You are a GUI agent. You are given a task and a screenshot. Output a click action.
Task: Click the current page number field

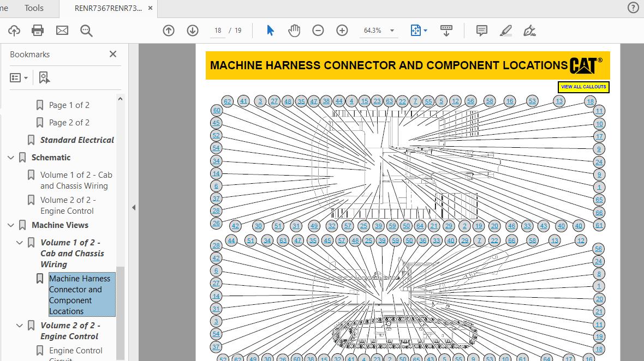tap(218, 31)
